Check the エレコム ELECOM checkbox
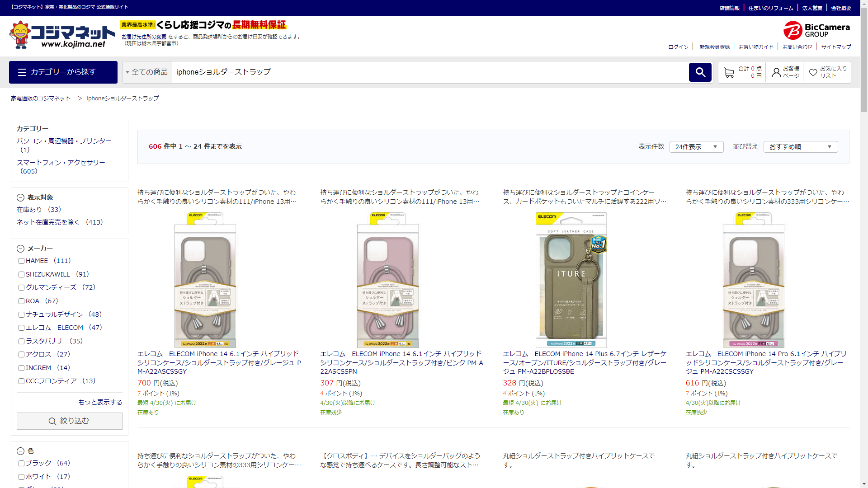Viewport: 868px width, 488px height. pos(21,328)
